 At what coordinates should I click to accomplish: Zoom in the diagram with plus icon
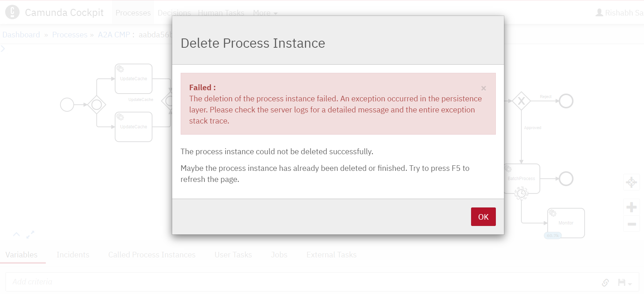pyautogui.click(x=631, y=207)
